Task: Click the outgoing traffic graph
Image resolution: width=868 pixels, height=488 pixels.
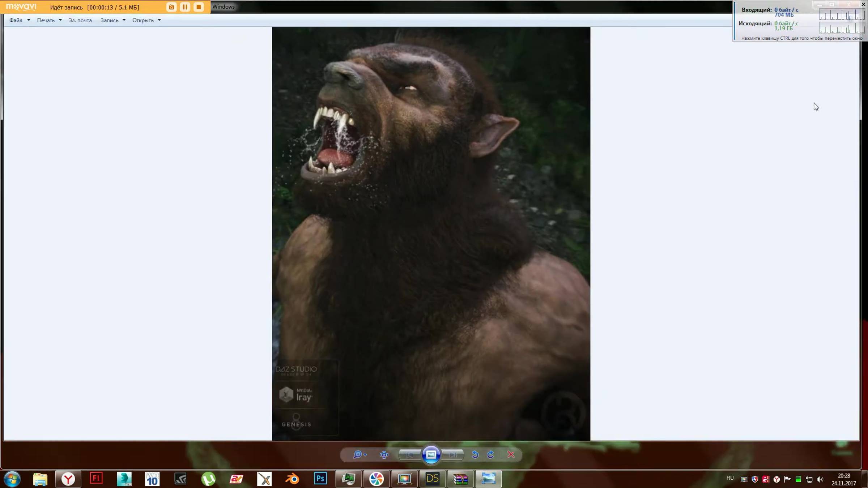Action: pyautogui.click(x=842, y=27)
